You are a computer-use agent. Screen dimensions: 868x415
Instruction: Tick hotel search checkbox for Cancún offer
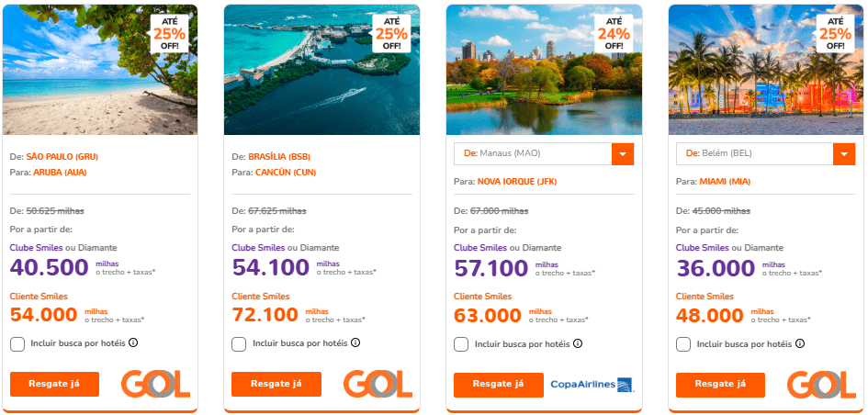tap(240, 344)
